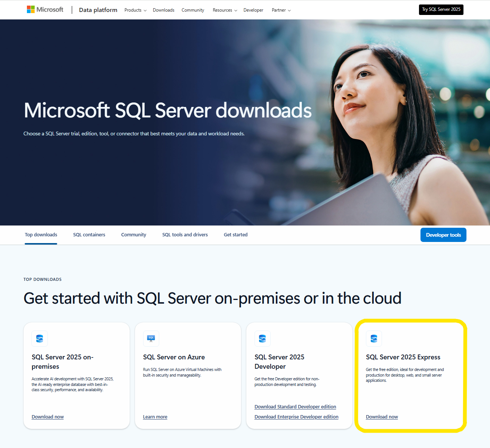Image resolution: width=490 pixels, height=448 pixels.
Task: Go to Developer in the top navigation
Action: pyautogui.click(x=253, y=10)
